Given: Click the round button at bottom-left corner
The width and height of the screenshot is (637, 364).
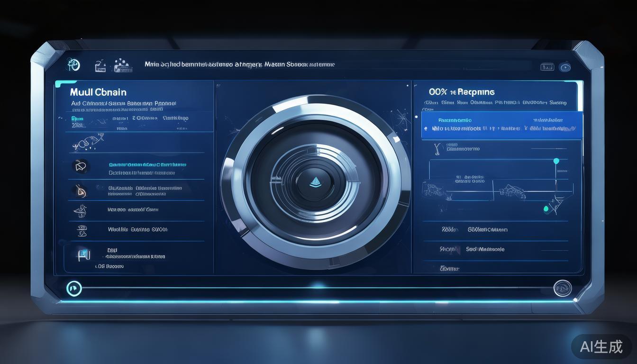Looking at the screenshot, I should point(74,288).
